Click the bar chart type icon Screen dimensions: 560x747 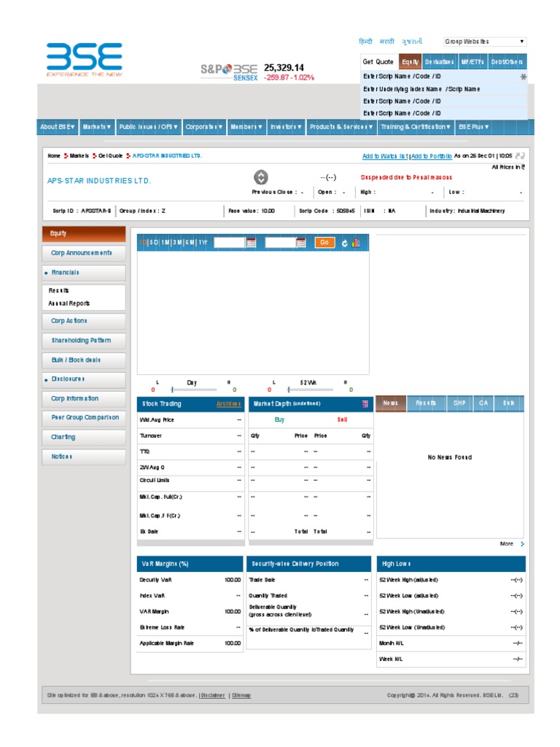tap(355, 243)
